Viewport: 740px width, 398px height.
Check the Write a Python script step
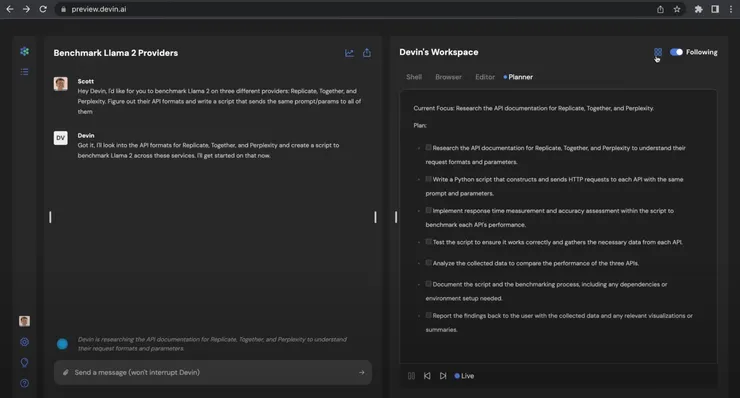[x=429, y=179]
